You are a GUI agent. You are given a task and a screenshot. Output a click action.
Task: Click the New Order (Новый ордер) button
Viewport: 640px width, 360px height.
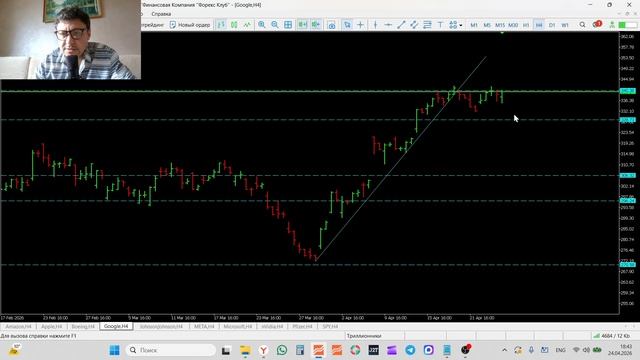(189, 25)
